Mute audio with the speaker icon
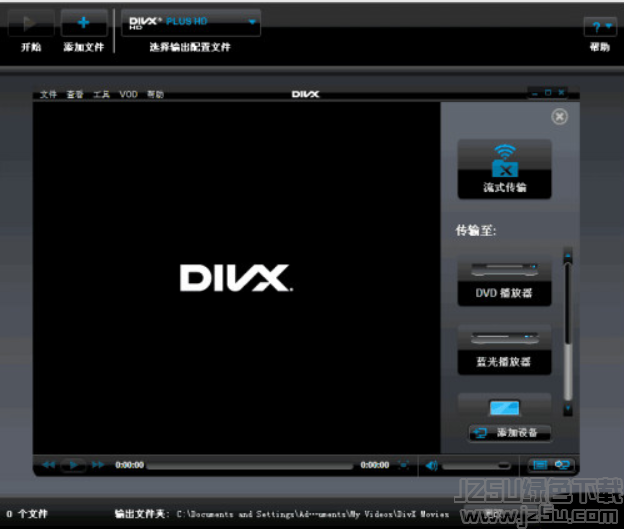Image resolution: width=624 pixels, height=529 pixels. point(431,465)
